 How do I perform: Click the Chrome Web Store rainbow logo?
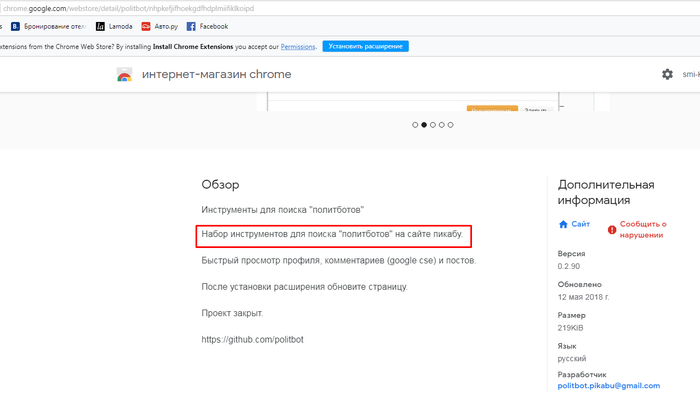pos(125,75)
